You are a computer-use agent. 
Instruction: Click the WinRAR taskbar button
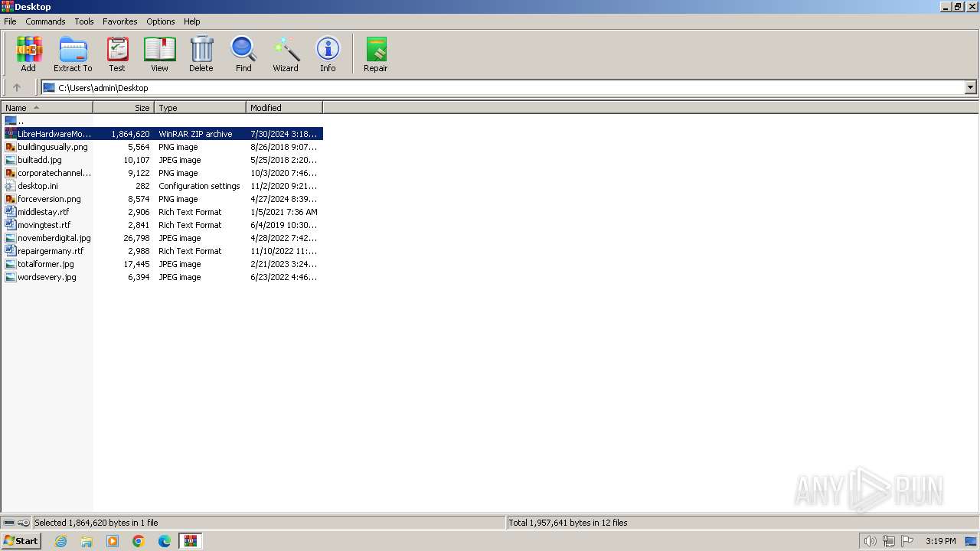pyautogui.click(x=191, y=541)
